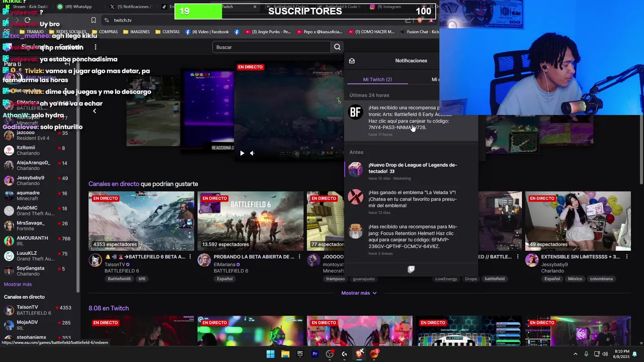Screen dimensions: 644x362
Task: Bookmark this page with the bookmark icon
Action: click(93, 20)
